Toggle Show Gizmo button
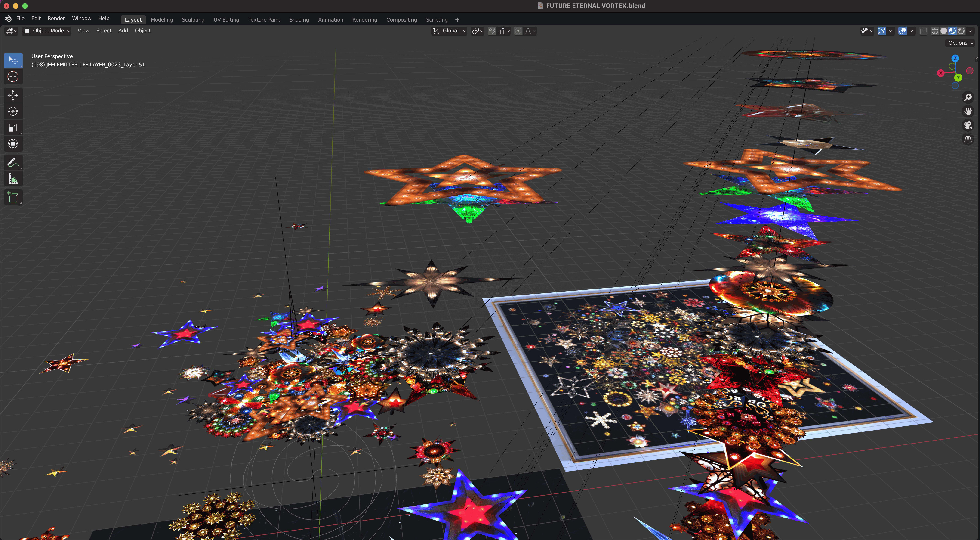 pos(882,31)
